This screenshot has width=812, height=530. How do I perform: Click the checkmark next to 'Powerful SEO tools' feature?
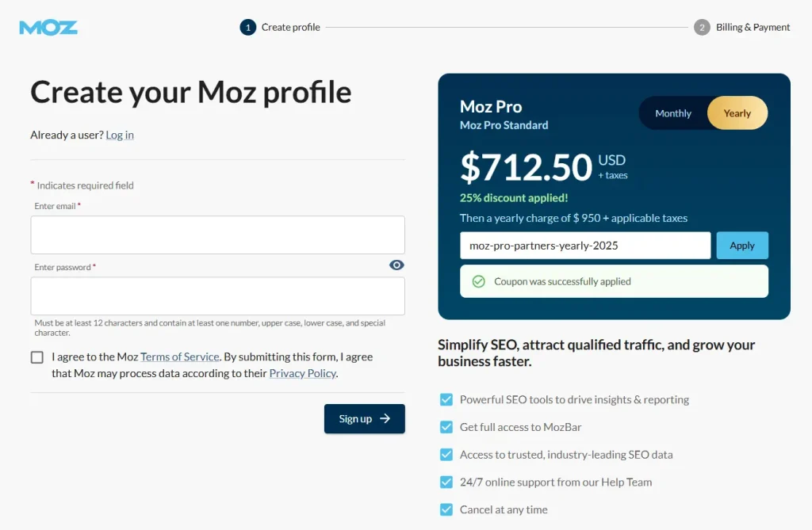(x=446, y=399)
